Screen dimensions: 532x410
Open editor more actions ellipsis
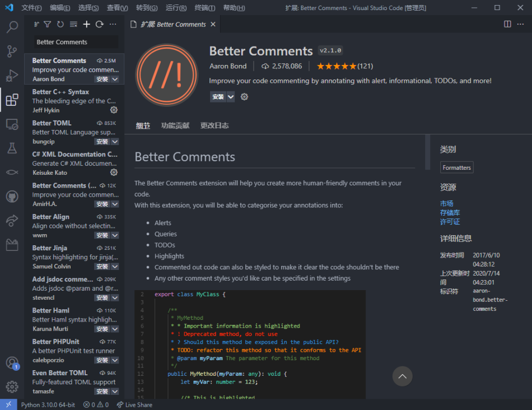(520, 24)
